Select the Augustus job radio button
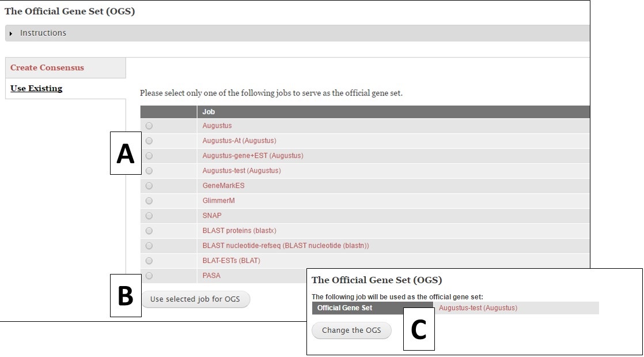Viewport: 644px width, 357px height. click(149, 126)
